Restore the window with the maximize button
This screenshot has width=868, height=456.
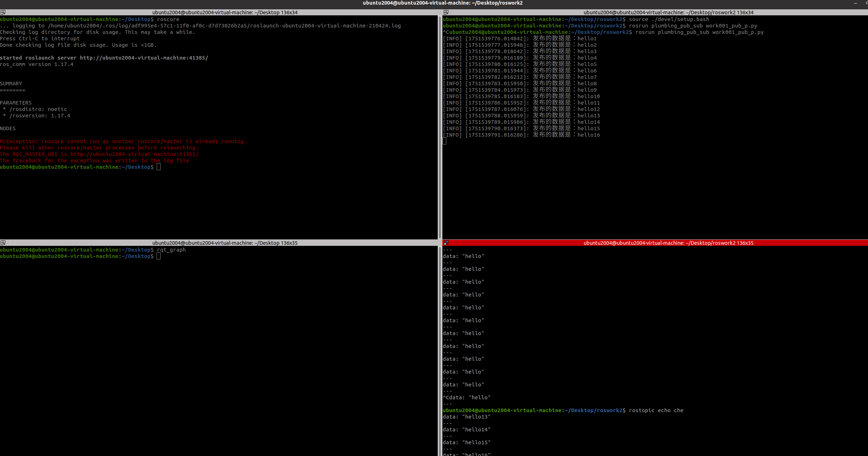[x=866, y=3]
